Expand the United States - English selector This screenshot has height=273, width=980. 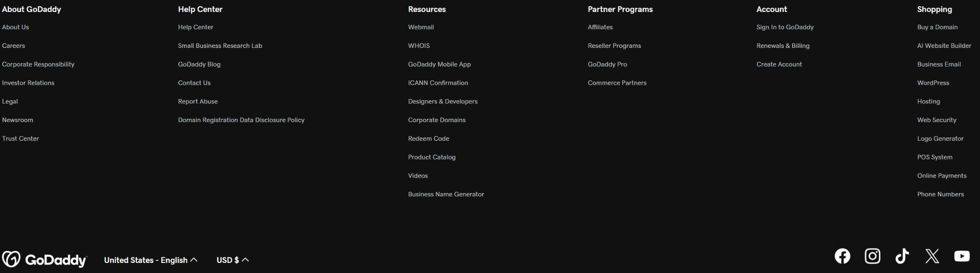151,260
